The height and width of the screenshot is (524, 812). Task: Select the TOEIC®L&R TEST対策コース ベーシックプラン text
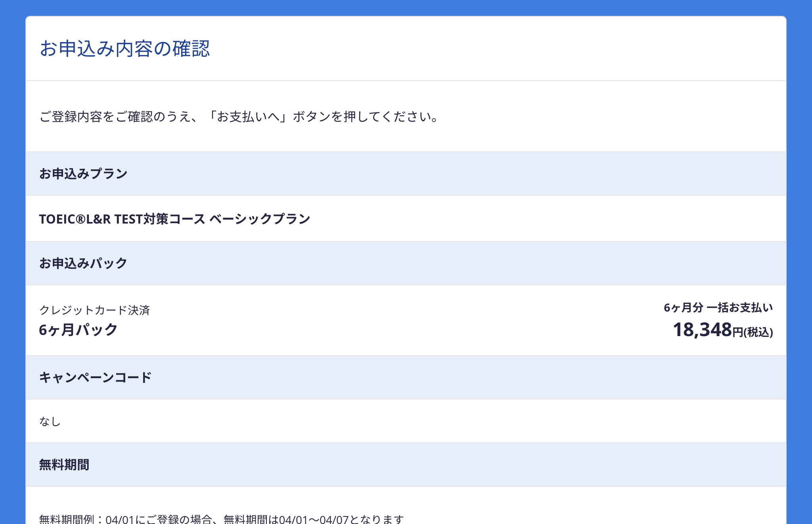(174, 219)
